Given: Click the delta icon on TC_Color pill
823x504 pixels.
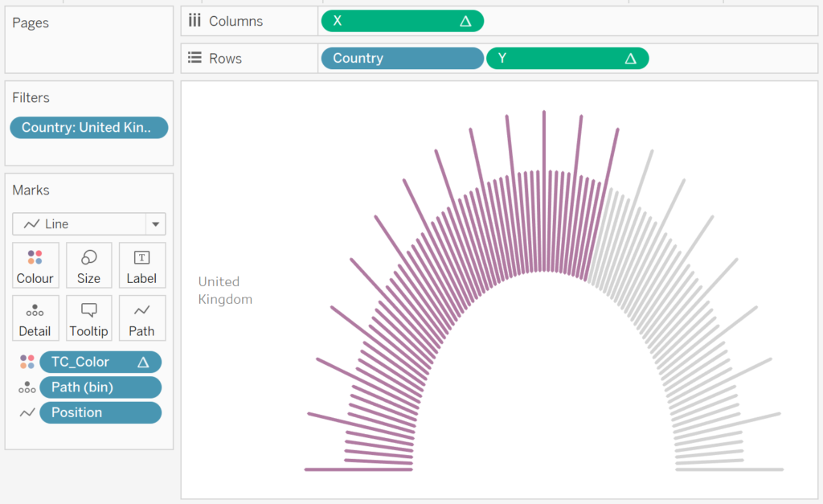Looking at the screenshot, I should (143, 363).
